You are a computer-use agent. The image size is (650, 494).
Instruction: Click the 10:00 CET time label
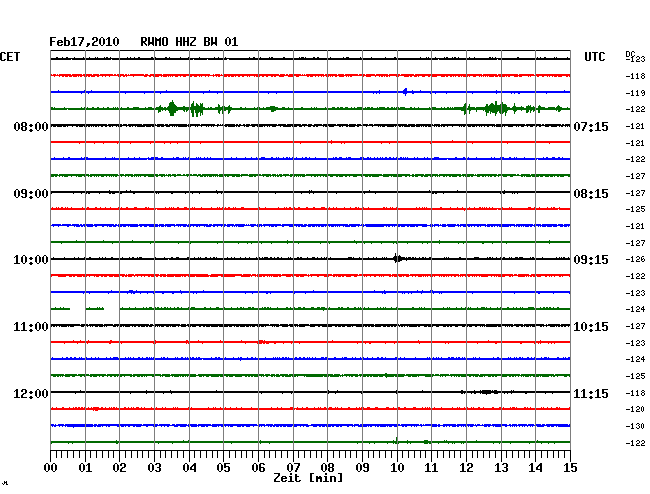click(31, 260)
